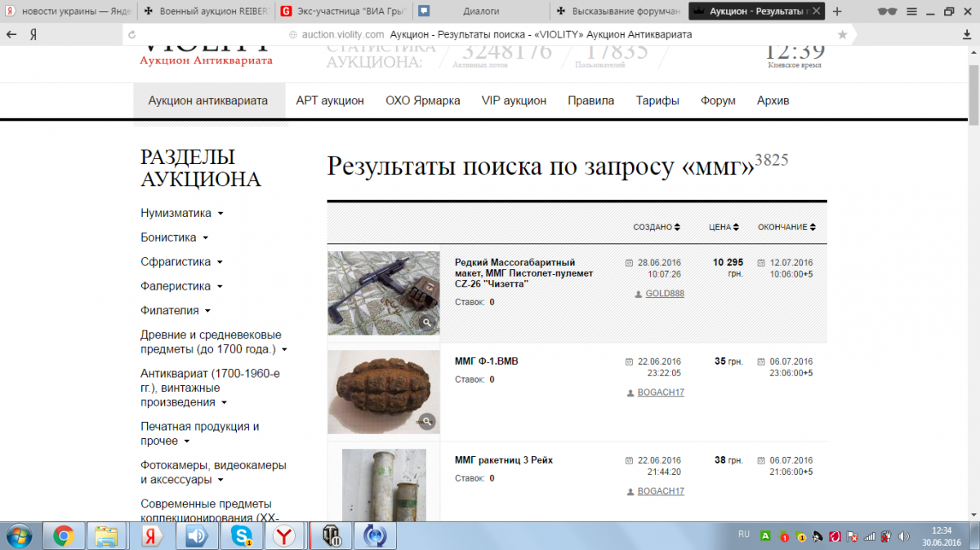Viewport: 980px width, 550px height.
Task: Switch to the новости украины tab
Action: (68, 11)
